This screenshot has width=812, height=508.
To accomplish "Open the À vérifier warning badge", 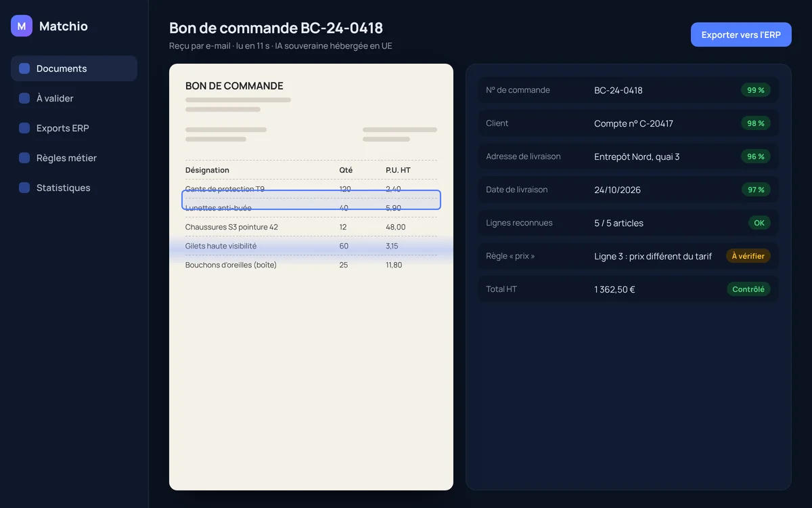I will (x=748, y=256).
